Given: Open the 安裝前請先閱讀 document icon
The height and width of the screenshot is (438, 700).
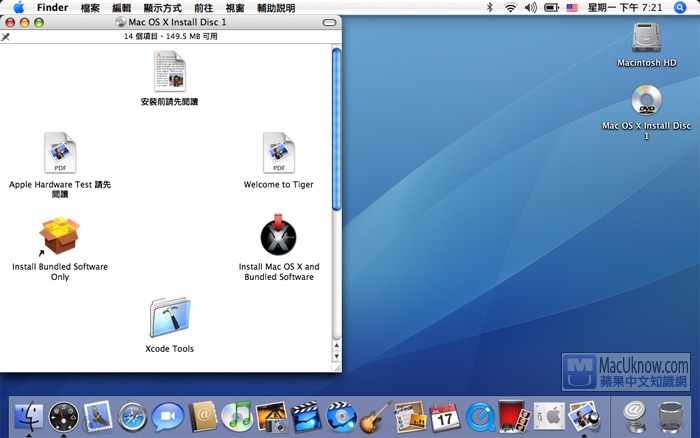Looking at the screenshot, I should [x=170, y=71].
